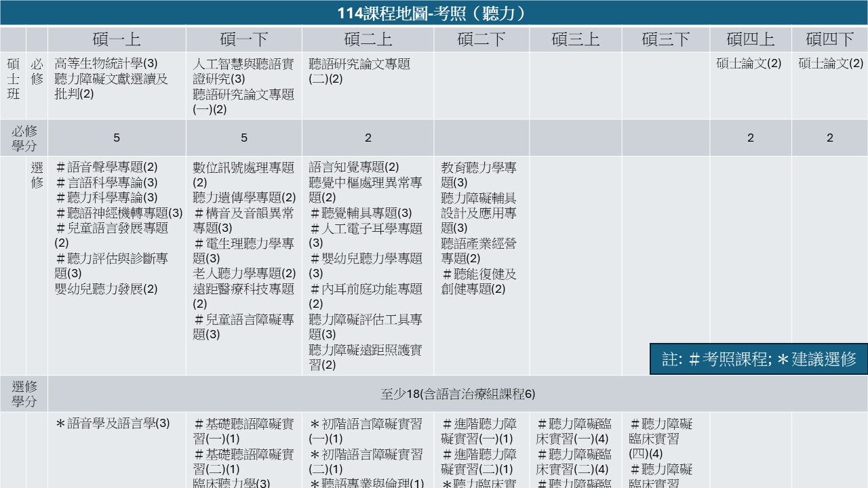Click the elective 聽力障礙遠距照護實習(2)
The width and height of the screenshot is (868, 488).
(366, 357)
